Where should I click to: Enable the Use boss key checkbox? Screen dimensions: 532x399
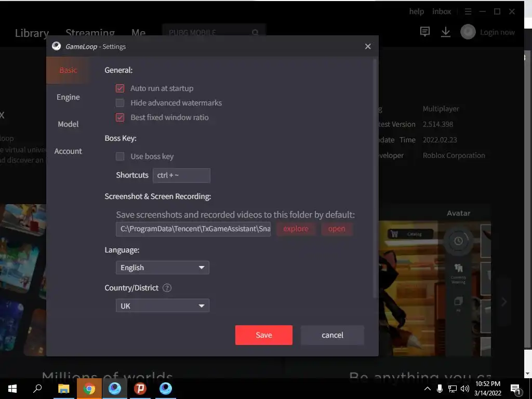(120, 156)
